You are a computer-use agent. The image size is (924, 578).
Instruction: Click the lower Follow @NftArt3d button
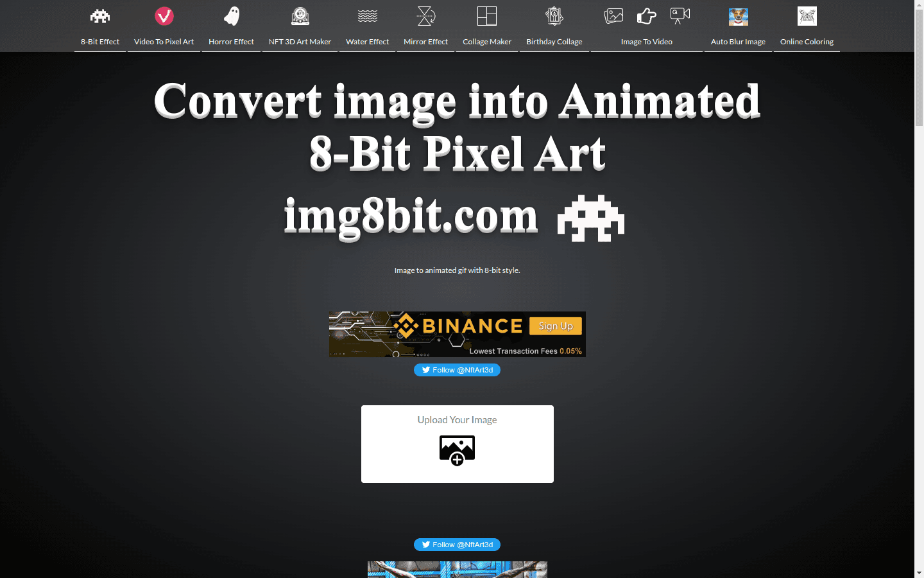click(457, 544)
